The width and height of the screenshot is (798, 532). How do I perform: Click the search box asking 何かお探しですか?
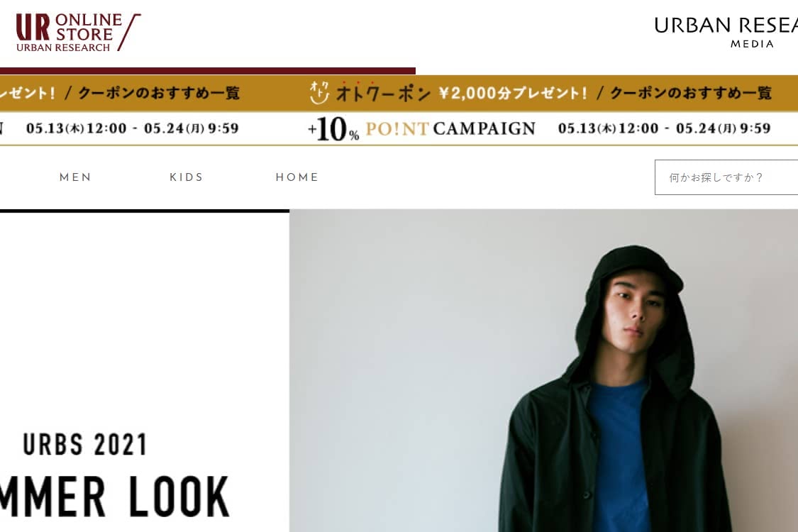726,177
